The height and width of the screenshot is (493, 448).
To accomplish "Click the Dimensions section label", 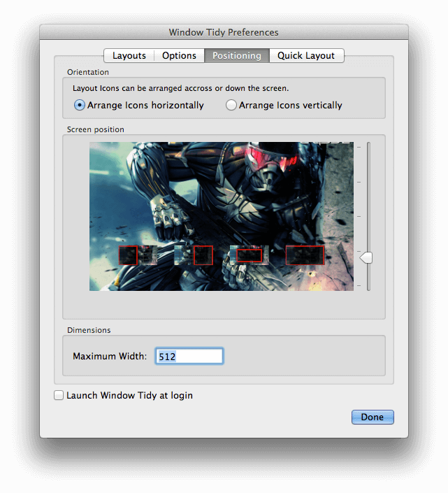I will 89,330.
